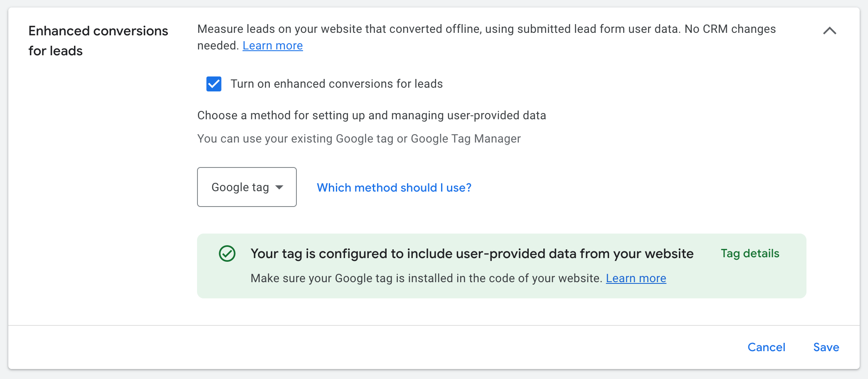This screenshot has height=379, width=868.
Task: View Tag details in the green banner
Action: [750, 253]
